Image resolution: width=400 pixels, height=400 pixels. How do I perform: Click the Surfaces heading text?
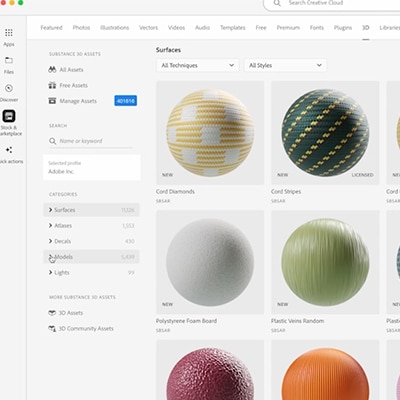[168, 50]
